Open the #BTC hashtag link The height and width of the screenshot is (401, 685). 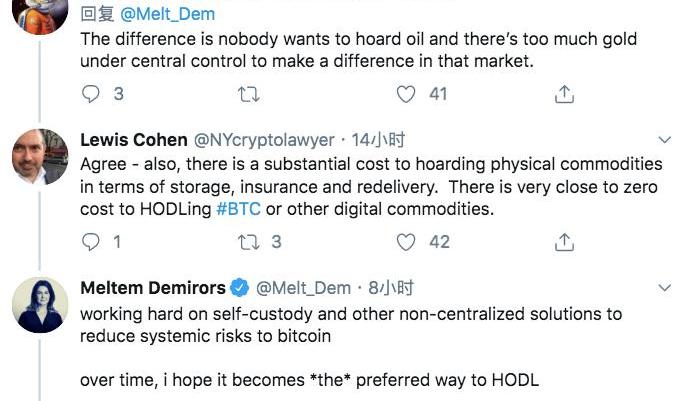coord(238,208)
